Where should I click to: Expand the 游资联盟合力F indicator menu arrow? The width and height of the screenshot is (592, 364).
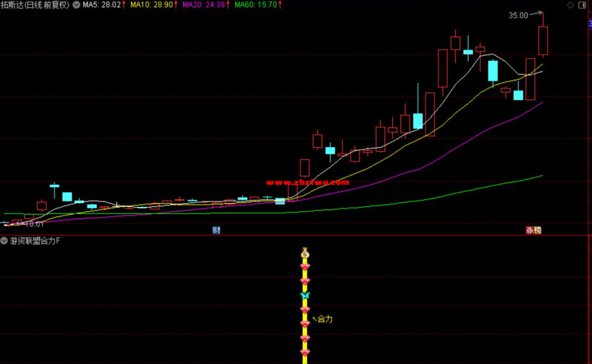5,241
